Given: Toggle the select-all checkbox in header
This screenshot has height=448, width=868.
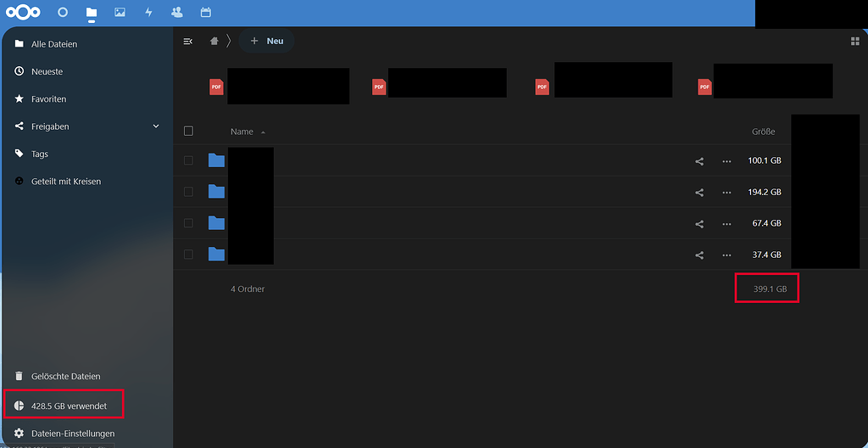Looking at the screenshot, I should click(x=188, y=132).
